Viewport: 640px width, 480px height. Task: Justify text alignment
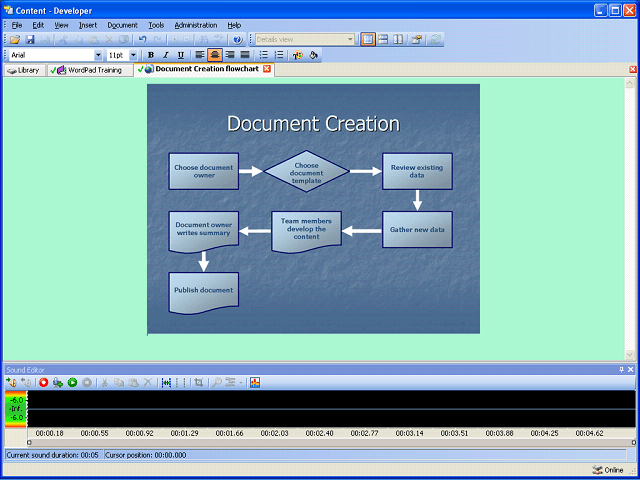click(x=245, y=55)
